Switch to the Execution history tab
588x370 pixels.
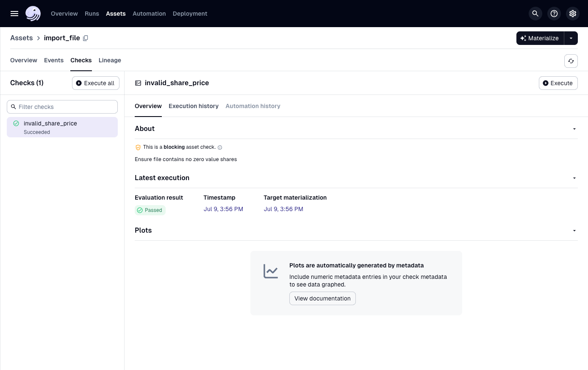click(194, 106)
